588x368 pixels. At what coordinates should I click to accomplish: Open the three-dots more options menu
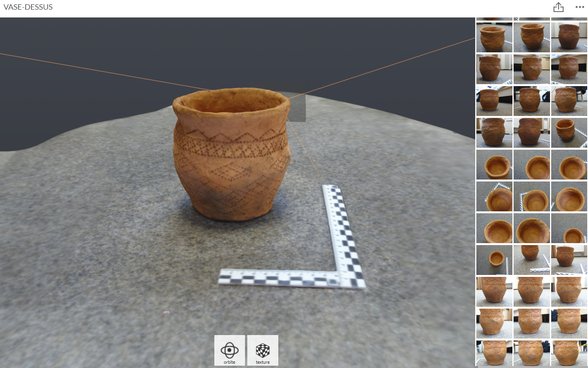[579, 7]
